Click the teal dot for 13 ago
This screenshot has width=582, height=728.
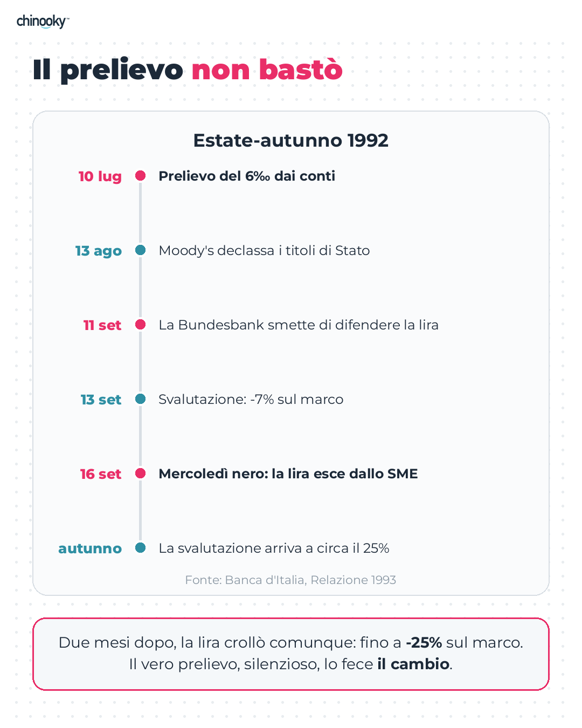pyautogui.click(x=141, y=250)
